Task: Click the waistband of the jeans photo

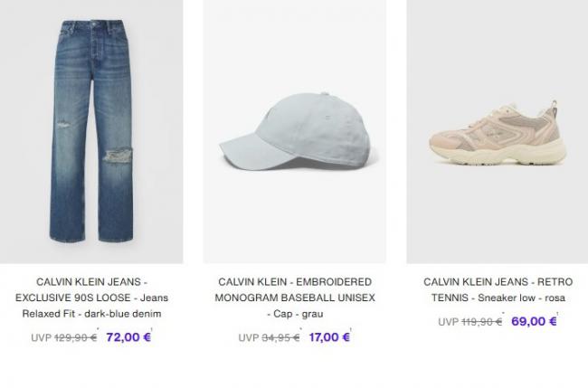Action: click(91, 25)
